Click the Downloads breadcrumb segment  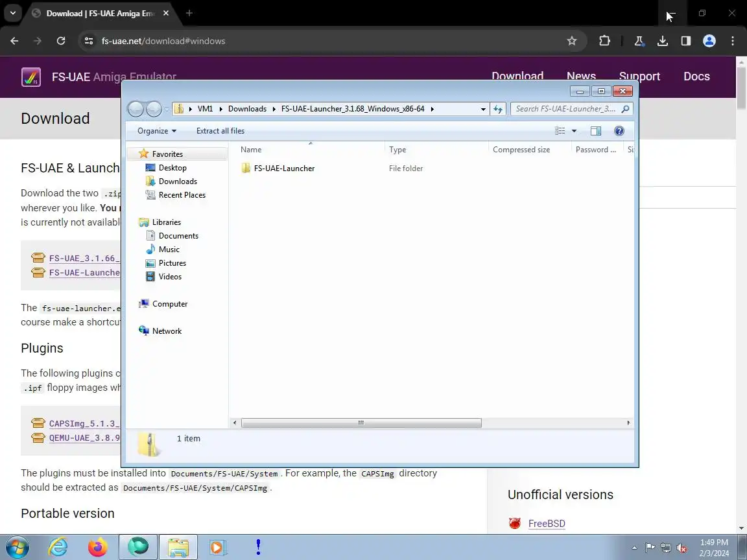pos(247,109)
